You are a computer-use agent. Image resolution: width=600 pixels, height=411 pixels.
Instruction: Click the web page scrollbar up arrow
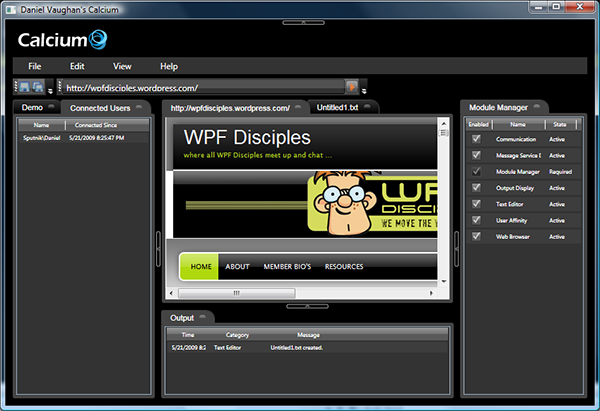point(443,123)
